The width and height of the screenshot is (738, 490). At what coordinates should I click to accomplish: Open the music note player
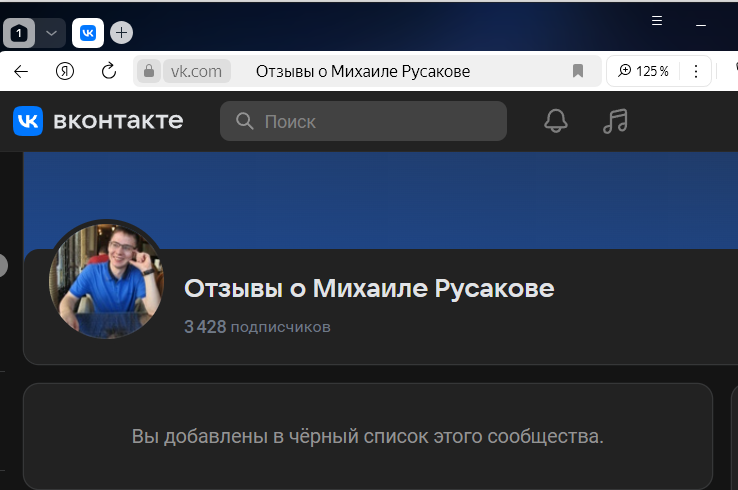(615, 121)
